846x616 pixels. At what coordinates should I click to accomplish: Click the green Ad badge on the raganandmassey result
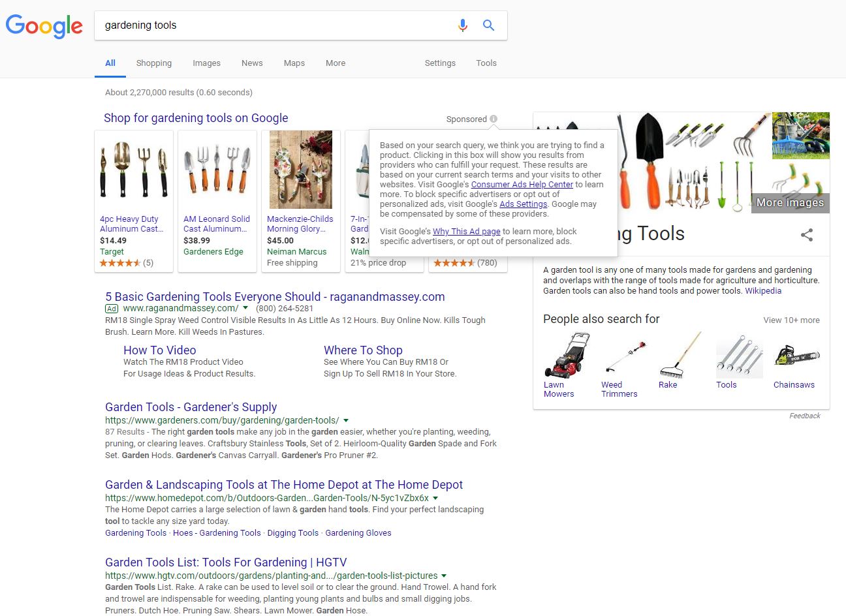(x=111, y=308)
